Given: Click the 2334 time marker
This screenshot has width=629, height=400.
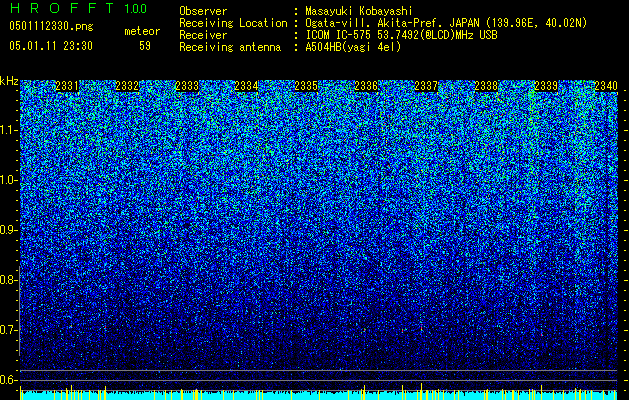Looking at the screenshot, I should (x=246, y=86).
